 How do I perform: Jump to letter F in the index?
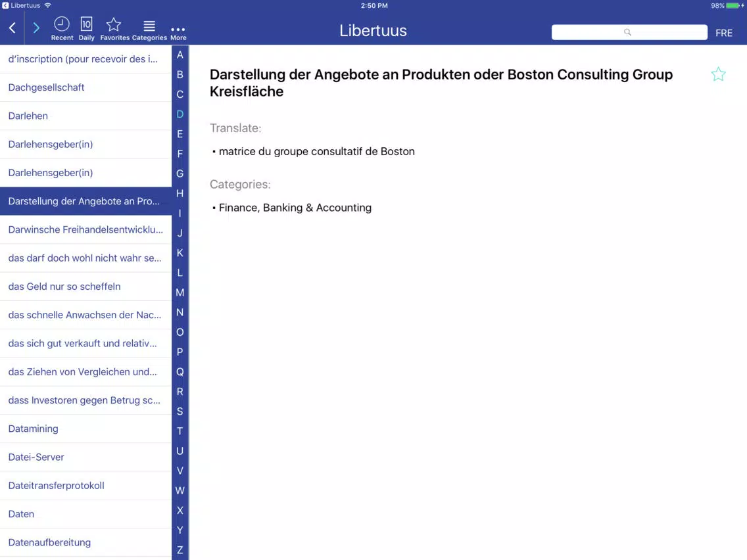pyautogui.click(x=180, y=154)
